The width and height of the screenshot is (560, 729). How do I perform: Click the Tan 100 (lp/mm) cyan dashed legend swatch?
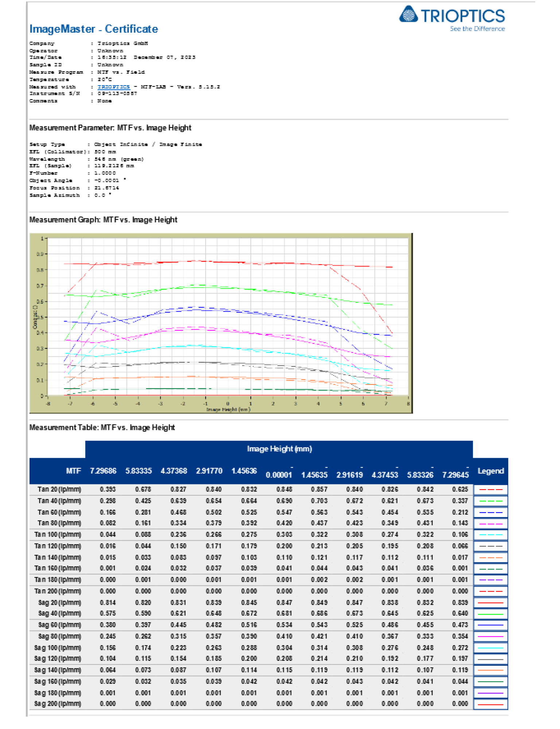tap(491, 535)
